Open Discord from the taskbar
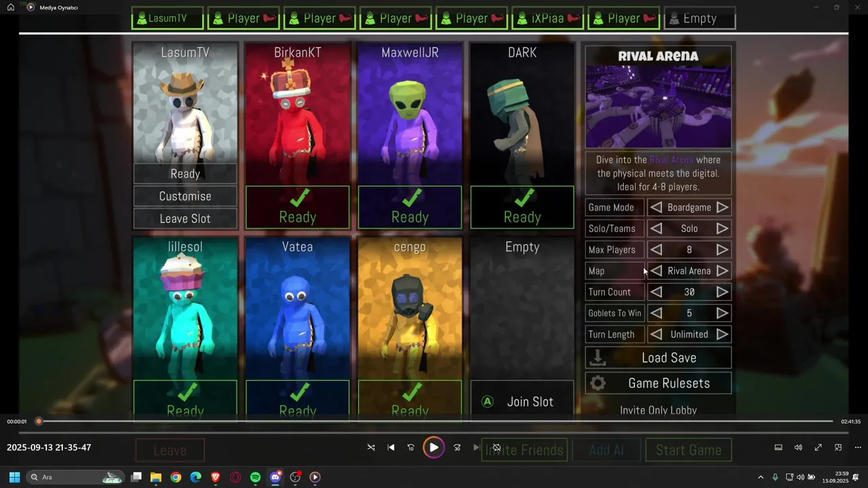The height and width of the screenshot is (488, 868). pos(275,477)
